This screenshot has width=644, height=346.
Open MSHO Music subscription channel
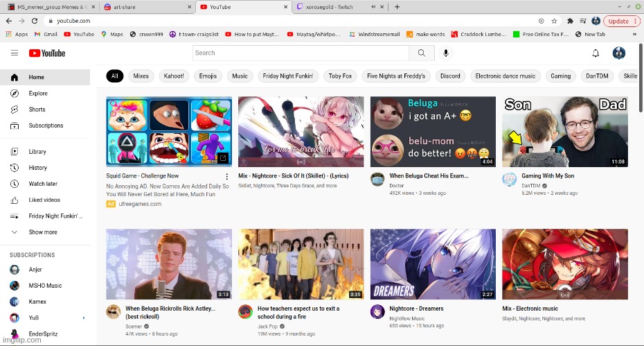(x=45, y=286)
